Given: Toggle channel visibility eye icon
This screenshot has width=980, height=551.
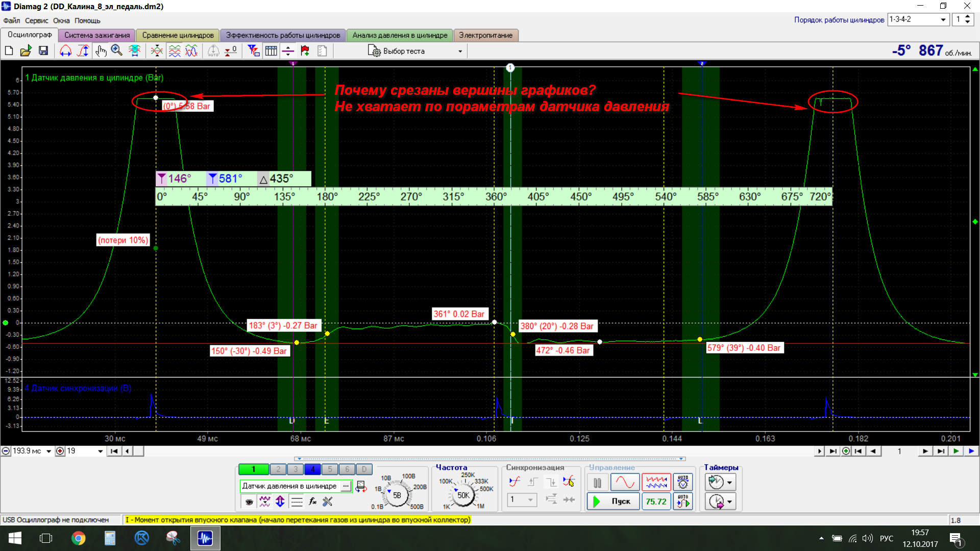Looking at the screenshot, I should (x=249, y=502).
